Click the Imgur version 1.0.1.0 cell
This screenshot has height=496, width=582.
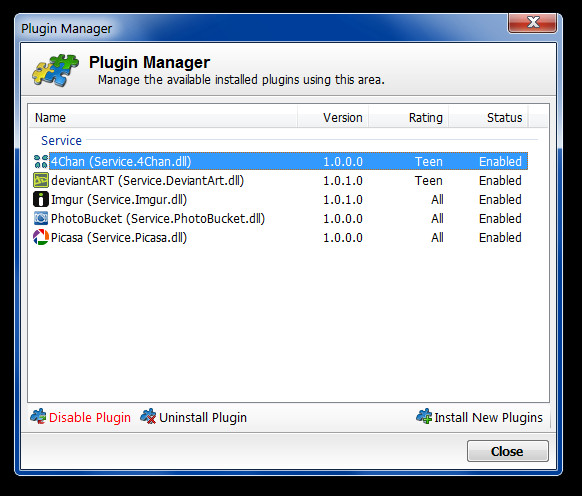coord(343,199)
